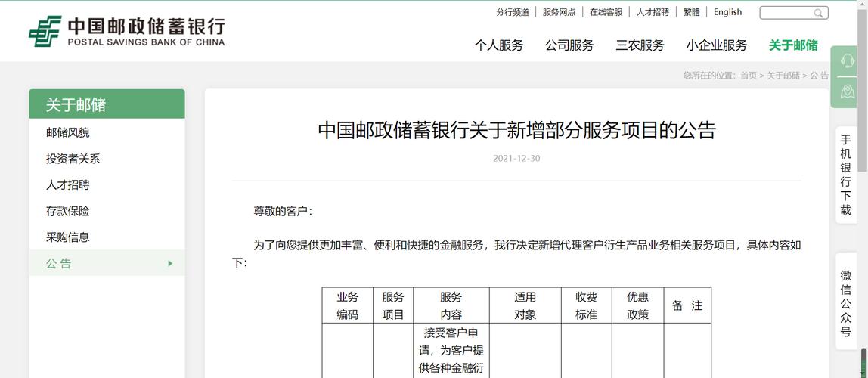Open 关于邮储 top menu
868x378 pixels.
(792, 45)
